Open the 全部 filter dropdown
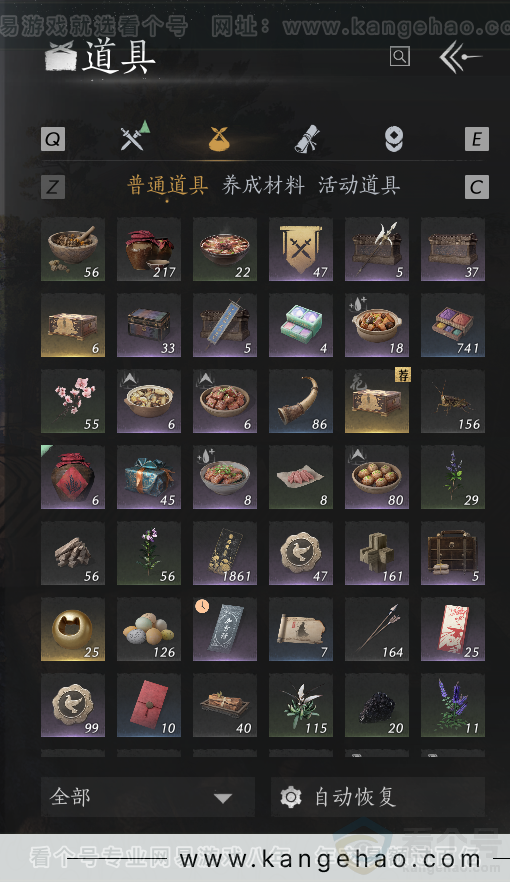Screen dimensions: 510x883 pyautogui.click(x=147, y=797)
